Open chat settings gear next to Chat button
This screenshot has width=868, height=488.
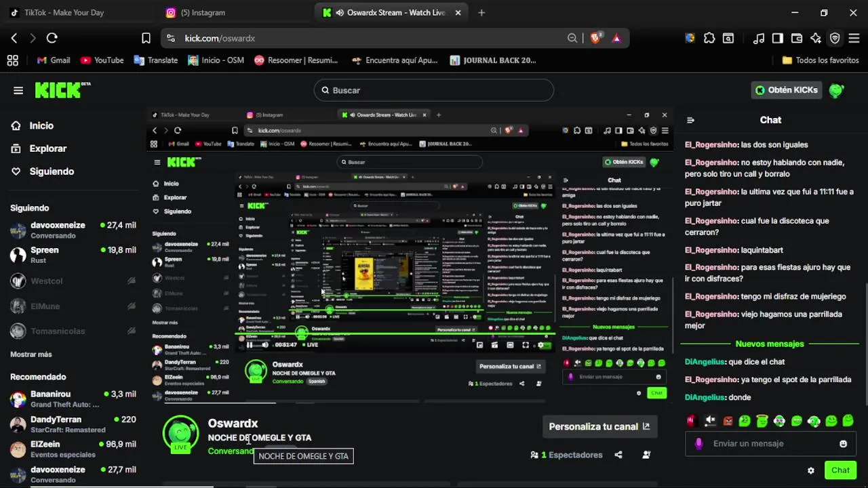(x=810, y=470)
